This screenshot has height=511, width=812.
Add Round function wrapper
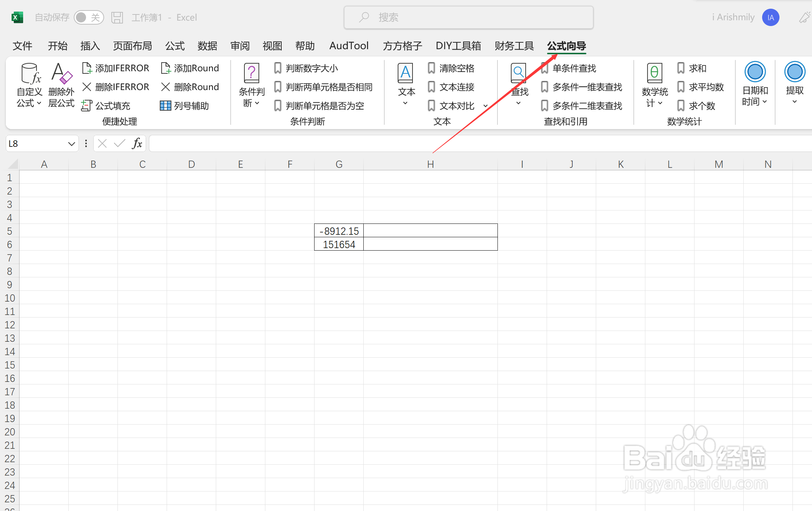pos(190,68)
